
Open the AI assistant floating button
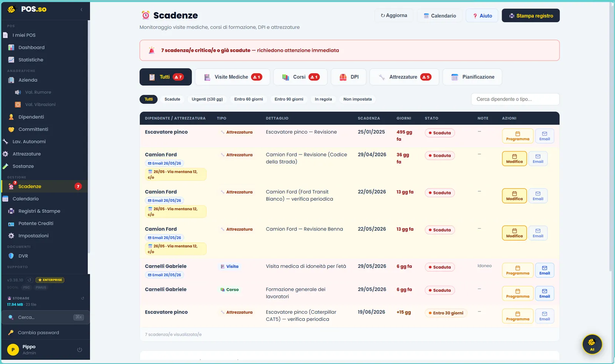coord(592,344)
